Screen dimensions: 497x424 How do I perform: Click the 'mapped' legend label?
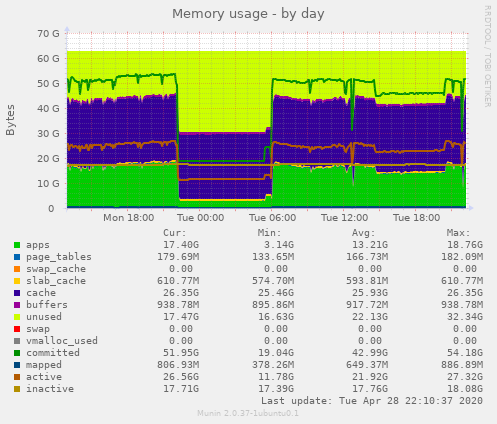pyautogui.click(x=44, y=365)
